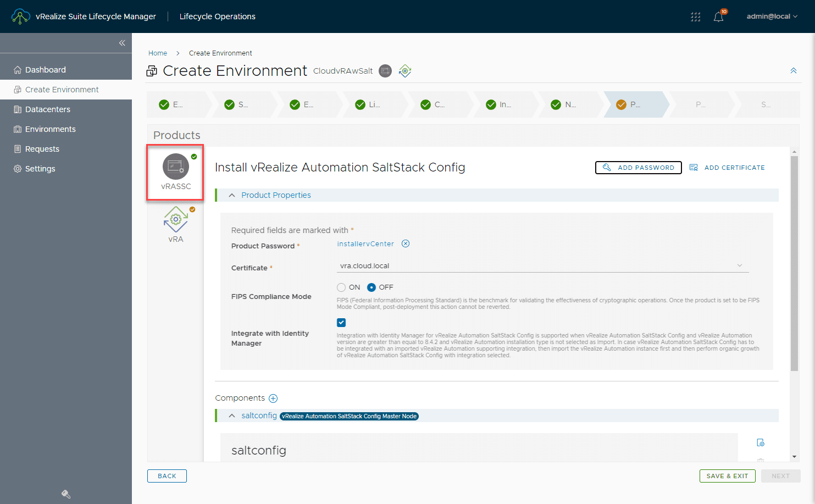The height and width of the screenshot is (504, 815).
Task: Collapse the saltconfig component section
Action: pos(232,416)
